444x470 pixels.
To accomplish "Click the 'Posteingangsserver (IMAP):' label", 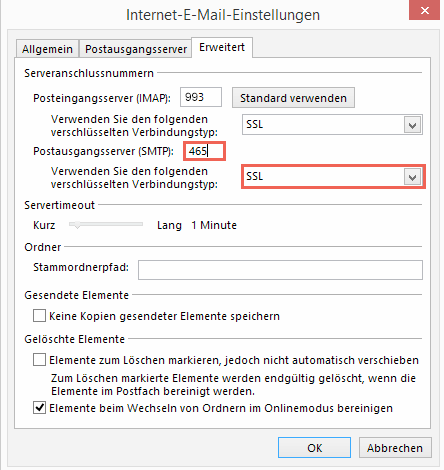I will (x=102, y=98).
